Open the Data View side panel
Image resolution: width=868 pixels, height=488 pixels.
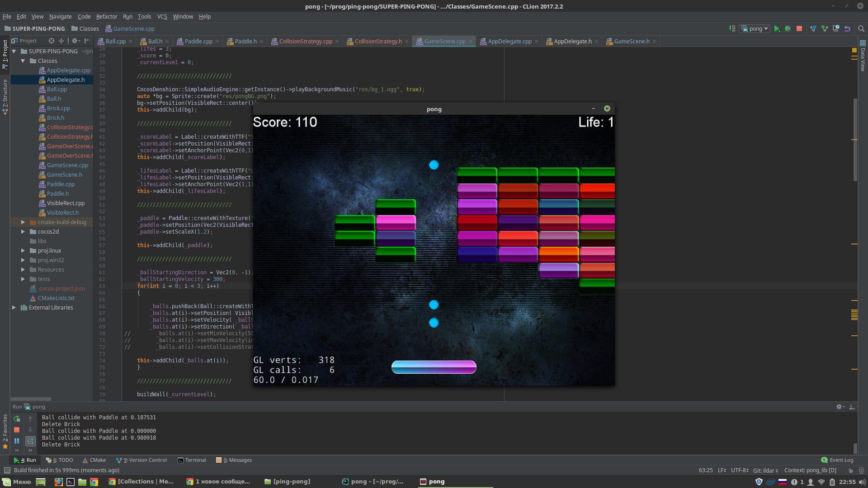[x=863, y=55]
